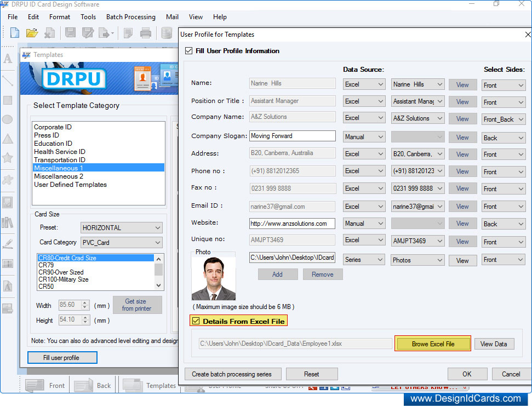532x406 pixels.
Task: Click the Database toolbar icon
Action: point(166,33)
